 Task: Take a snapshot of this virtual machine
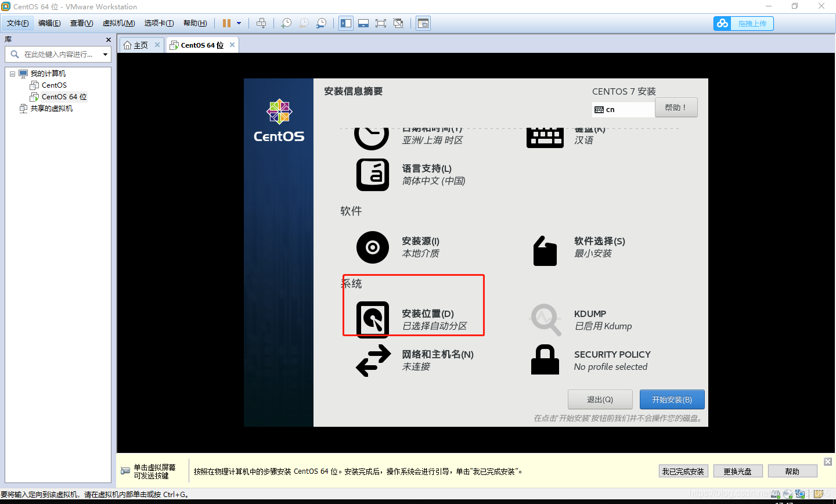pyautogui.click(x=286, y=23)
